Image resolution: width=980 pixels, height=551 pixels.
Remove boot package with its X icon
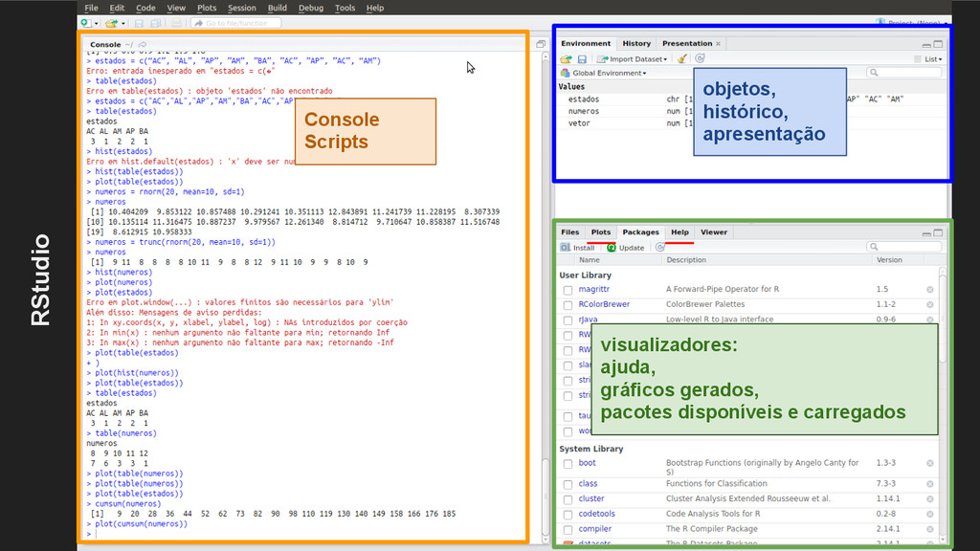(930, 464)
